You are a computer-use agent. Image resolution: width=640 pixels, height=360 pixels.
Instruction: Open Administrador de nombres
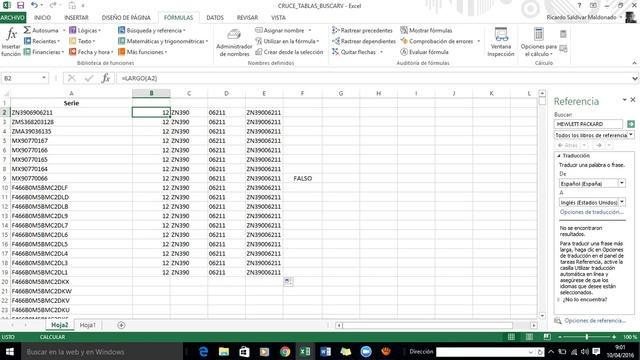coord(234,42)
